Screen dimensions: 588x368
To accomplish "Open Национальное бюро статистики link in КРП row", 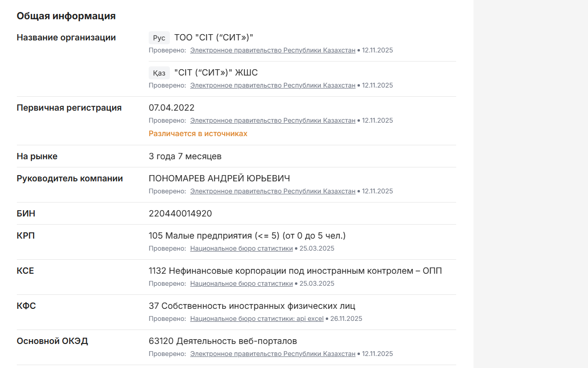I will pyautogui.click(x=241, y=248).
